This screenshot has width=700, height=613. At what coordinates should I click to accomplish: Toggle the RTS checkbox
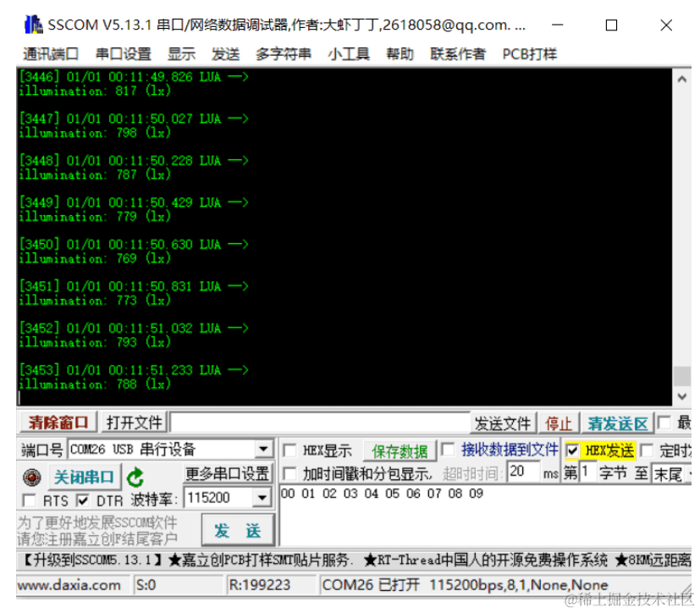pos(29,500)
